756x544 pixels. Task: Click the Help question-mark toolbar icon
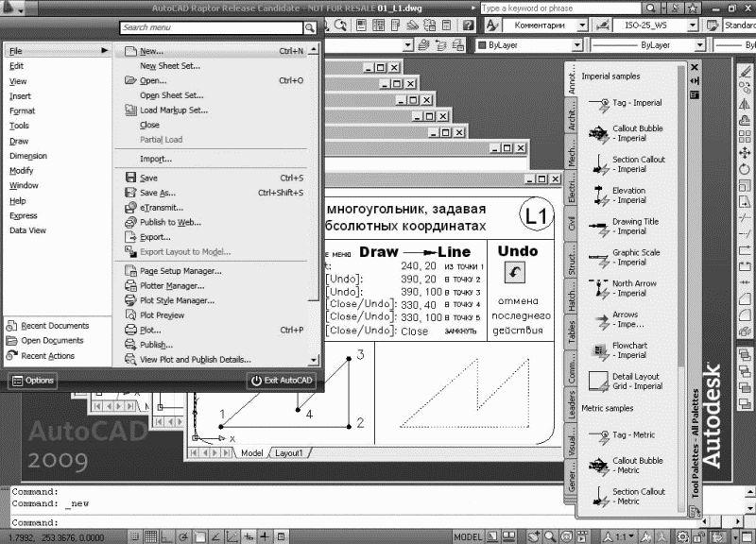click(x=470, y=25)
